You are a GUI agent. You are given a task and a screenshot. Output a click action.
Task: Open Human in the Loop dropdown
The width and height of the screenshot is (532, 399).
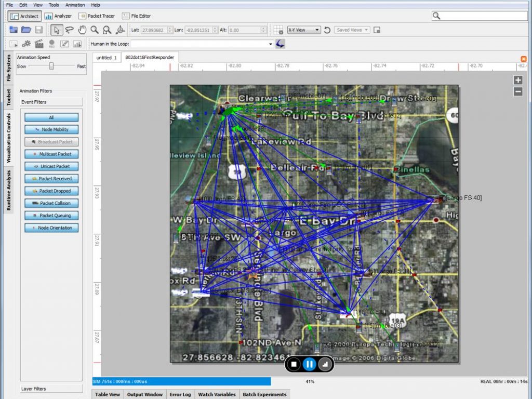[270, 44]
